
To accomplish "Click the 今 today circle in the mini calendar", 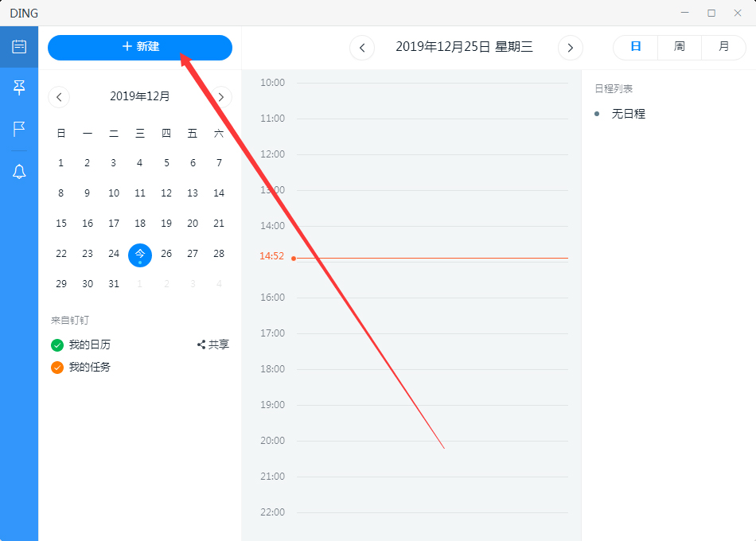I will [x=139, y=255].
